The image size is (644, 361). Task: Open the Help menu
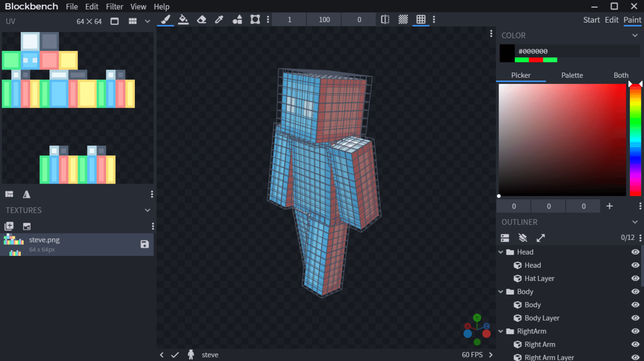coord(162,7)
